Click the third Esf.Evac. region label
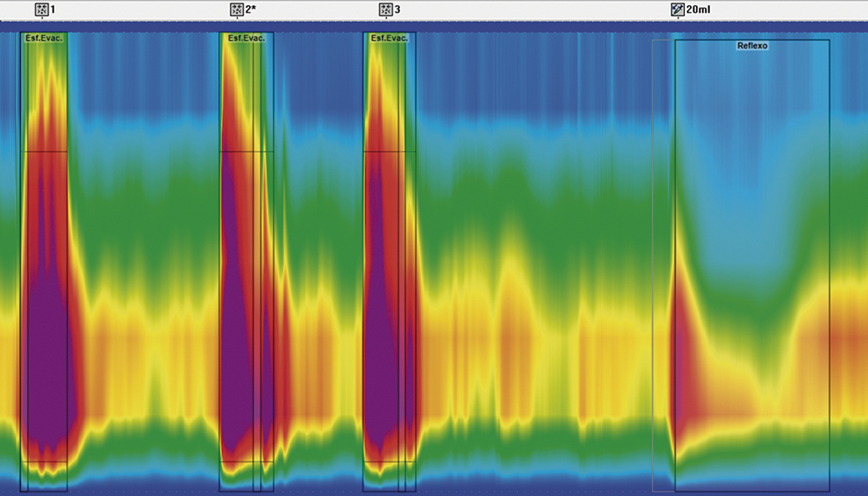 (388, 38)
